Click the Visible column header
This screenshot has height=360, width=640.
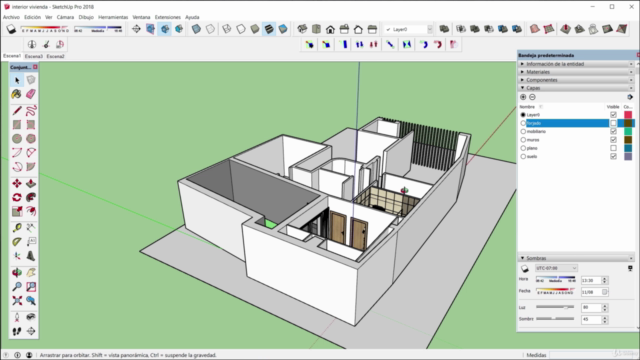(613, 107)
